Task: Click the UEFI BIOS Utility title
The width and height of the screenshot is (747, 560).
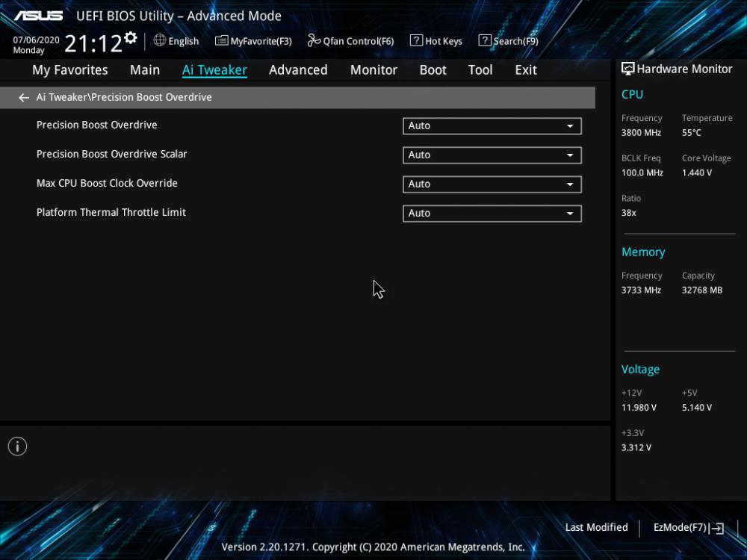Action: (179, 16)
